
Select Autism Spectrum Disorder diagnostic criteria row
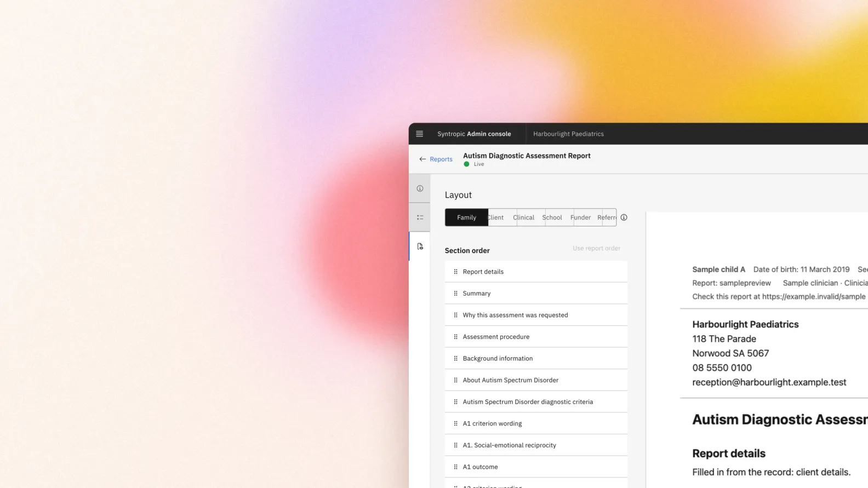[536, 402]
